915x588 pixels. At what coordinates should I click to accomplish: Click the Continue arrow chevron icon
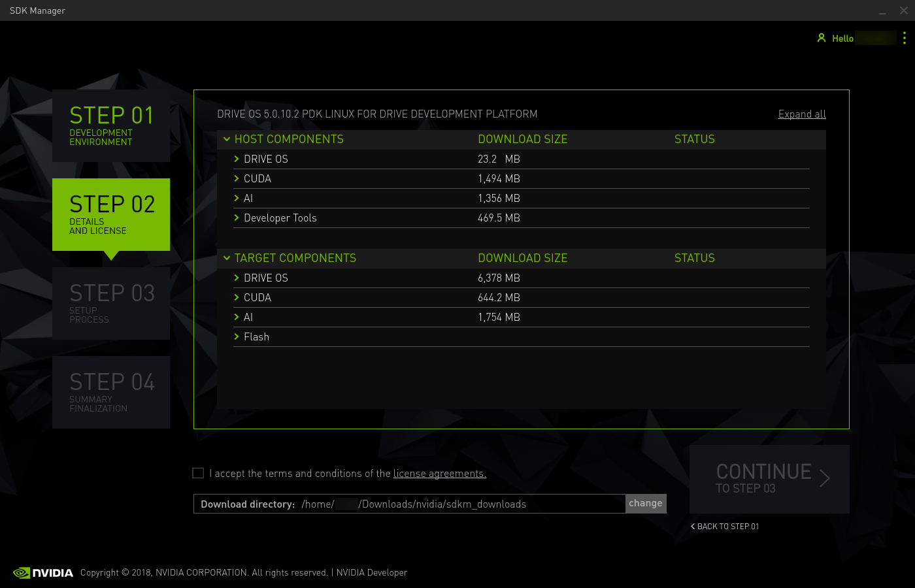825,478
